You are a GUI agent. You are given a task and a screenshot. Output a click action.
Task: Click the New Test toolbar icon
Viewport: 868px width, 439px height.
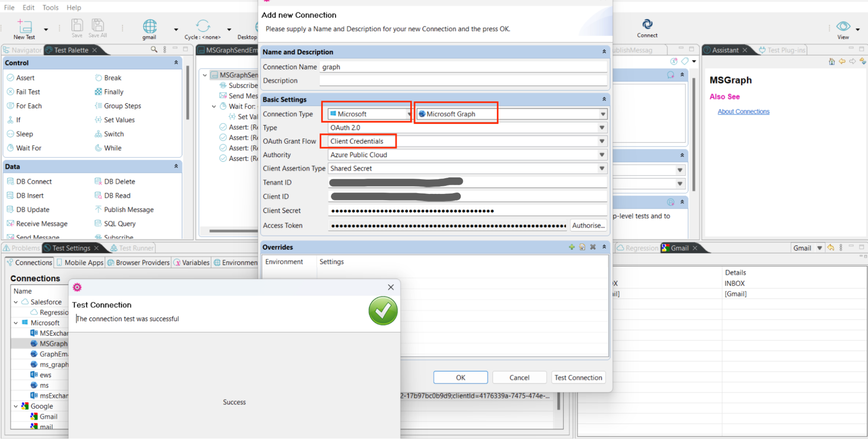coord(25,26)
